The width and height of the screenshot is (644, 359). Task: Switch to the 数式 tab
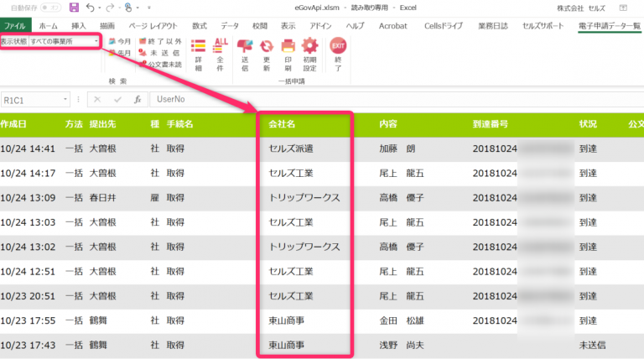coord(200,26)
